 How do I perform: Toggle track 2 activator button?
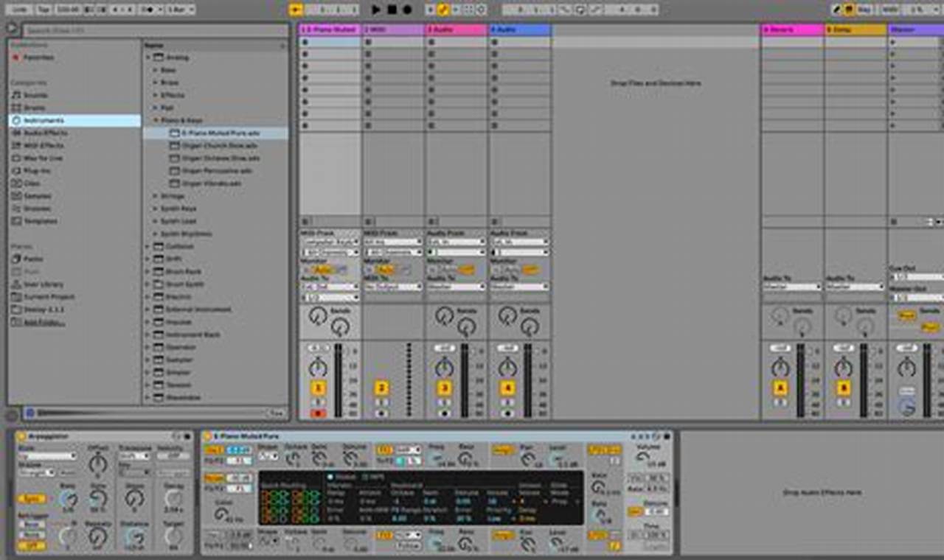[381, 388]
